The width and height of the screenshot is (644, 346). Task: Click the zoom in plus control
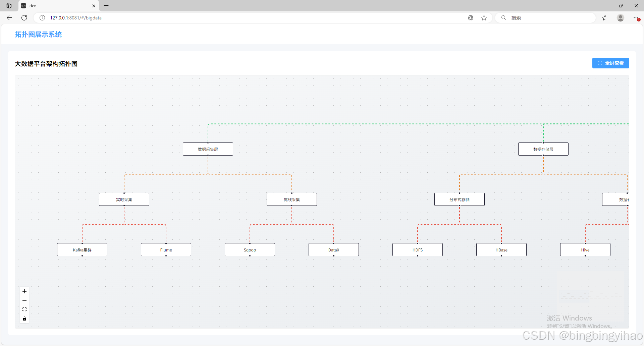click(24, 291)
